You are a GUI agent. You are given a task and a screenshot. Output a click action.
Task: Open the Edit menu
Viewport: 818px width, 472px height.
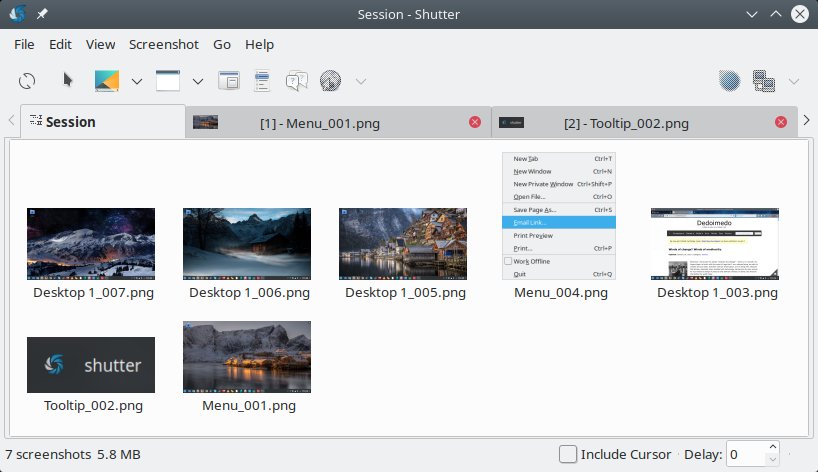[60, 44]
